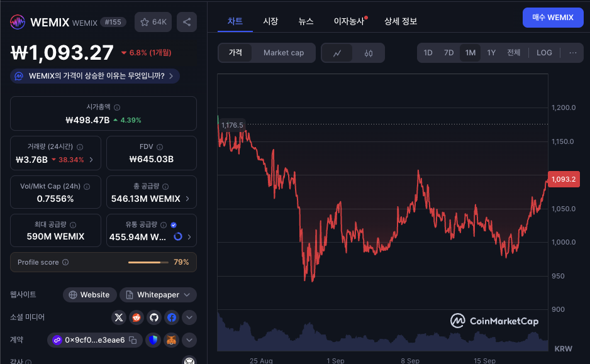Select the 1Y chart time range
This screenshot has height=364, width=590.
pyautogui.click(x=491, y=53)
